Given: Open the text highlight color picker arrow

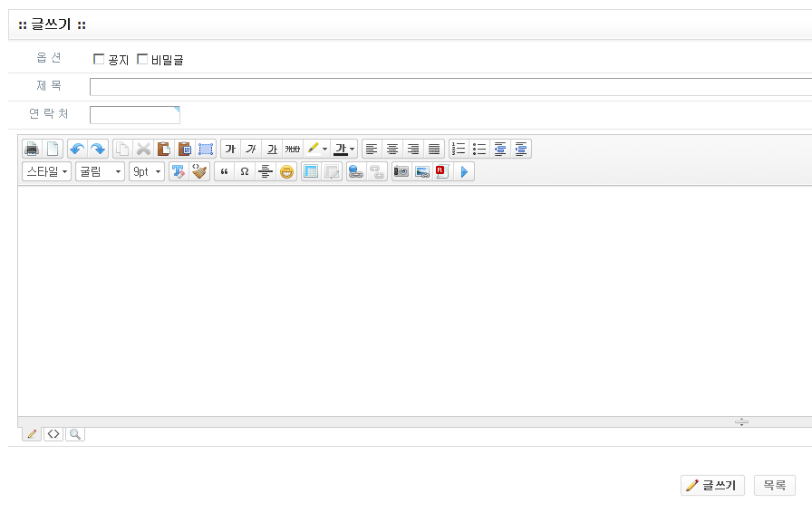Looking at the screenshot, I should coord(324,149).
